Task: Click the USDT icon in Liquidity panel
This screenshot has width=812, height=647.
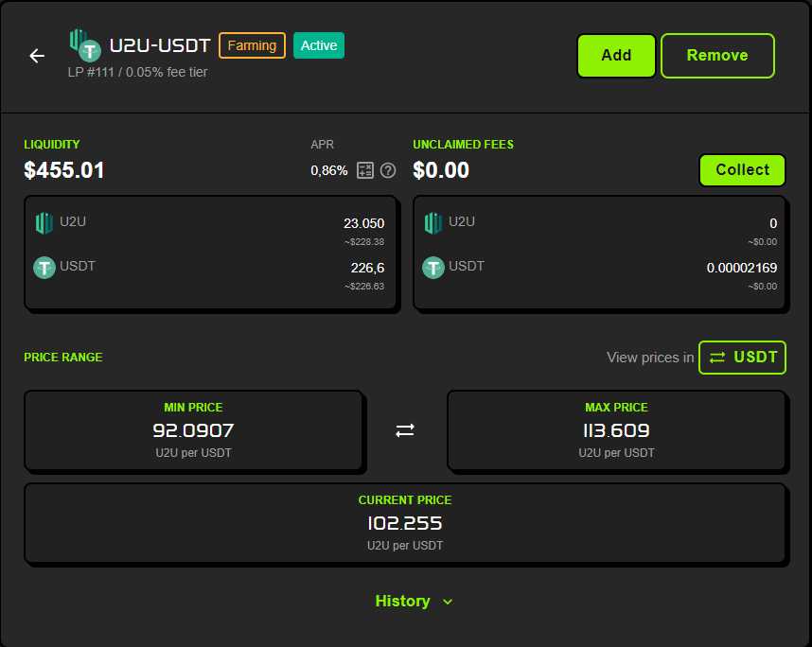Action: [44, 267]
